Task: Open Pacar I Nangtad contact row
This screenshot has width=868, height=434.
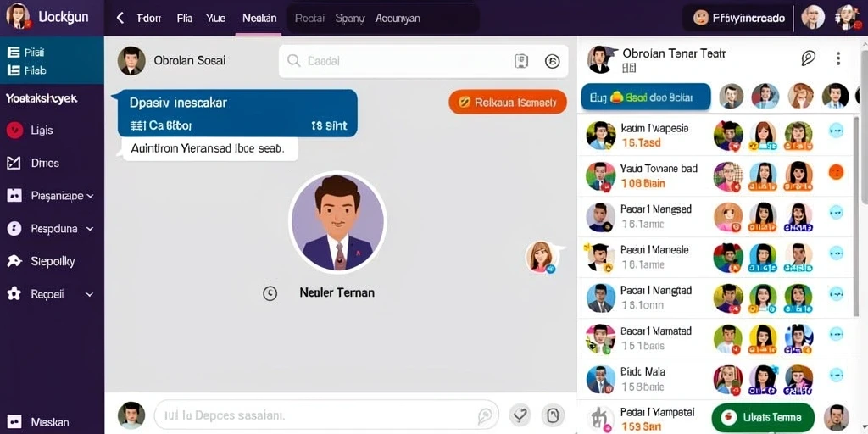Action: pos(715,298)
